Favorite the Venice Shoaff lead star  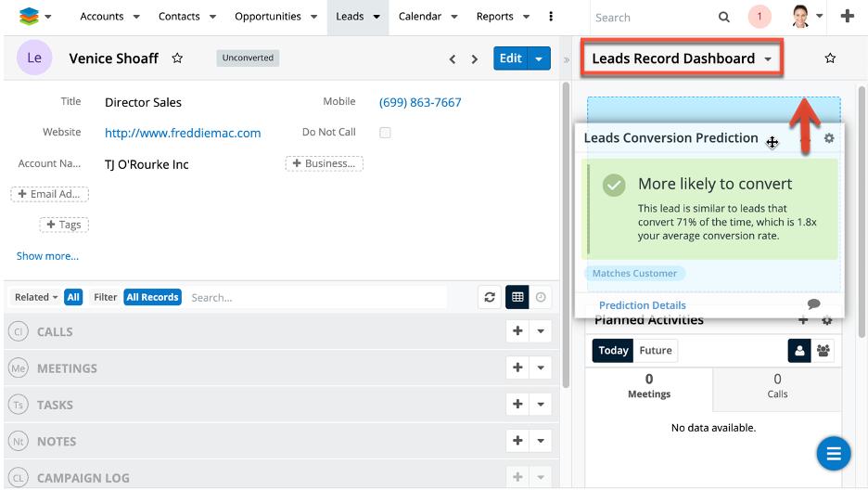177,58
